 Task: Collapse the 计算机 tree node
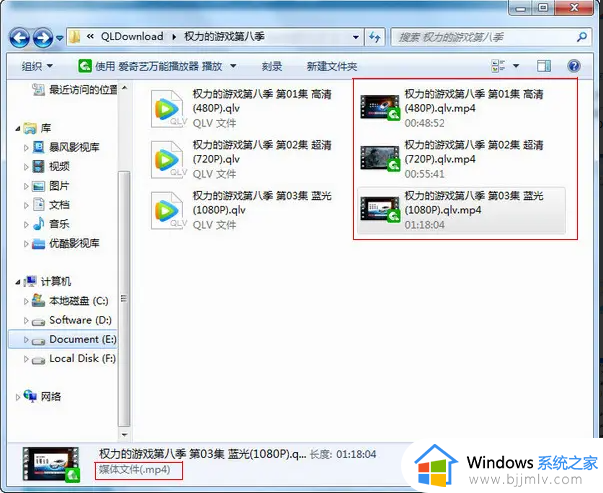18,282
